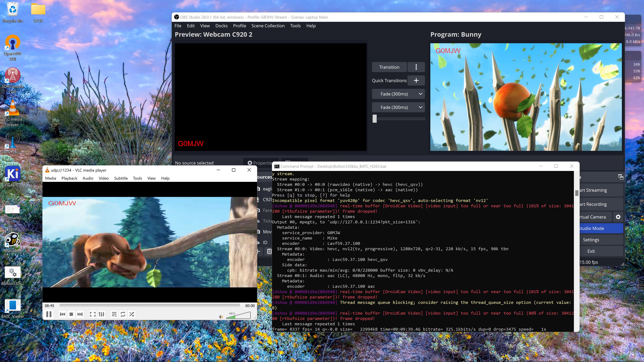Viewport: 644px width, 362px height.
Task: Open OBS Scene Collection menu
Action: click(x=268, y=26)
